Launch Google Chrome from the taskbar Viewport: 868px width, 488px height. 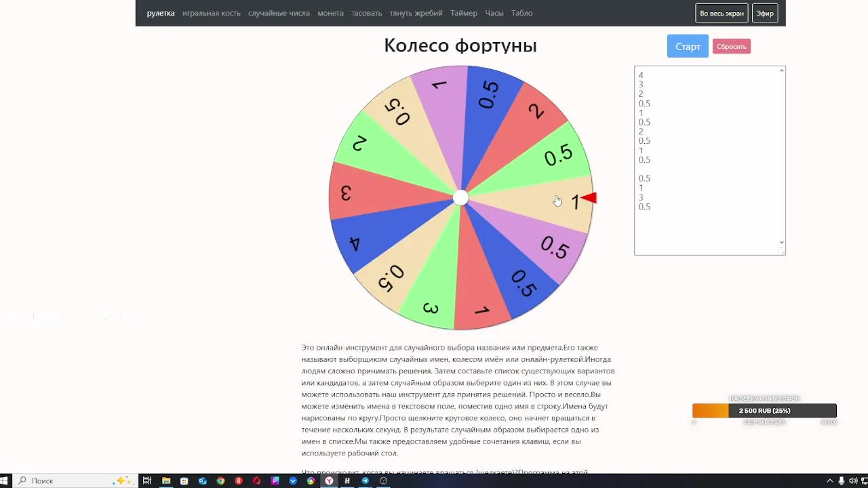[220, 481]
